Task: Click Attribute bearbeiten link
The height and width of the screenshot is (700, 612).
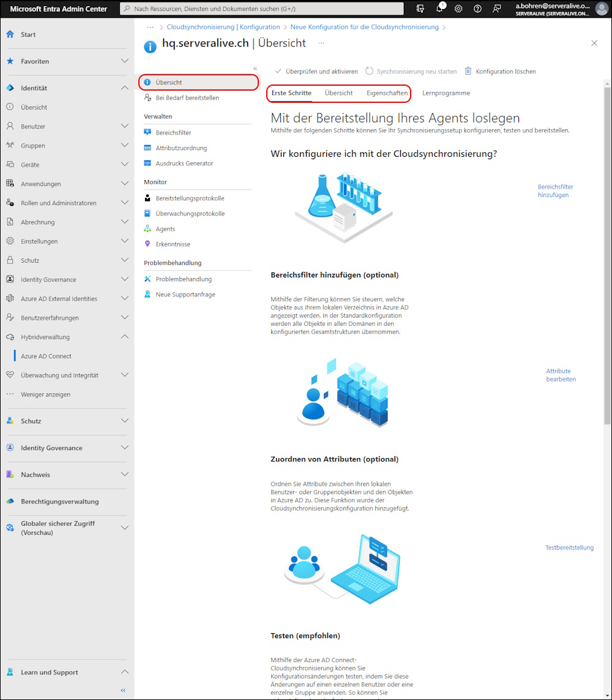Action: (561, 375)
